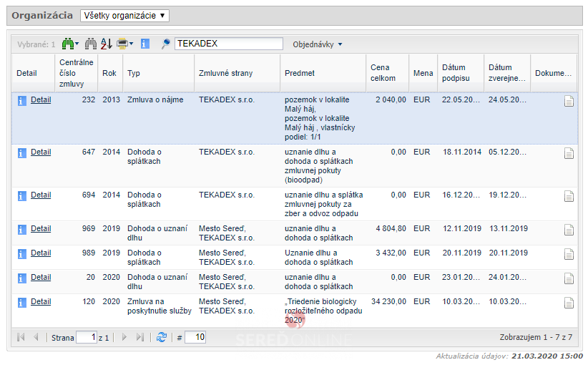The image size is (588, 370).
Task: Open the Všetky organizácie dropdown
Action: click(124, 16)
